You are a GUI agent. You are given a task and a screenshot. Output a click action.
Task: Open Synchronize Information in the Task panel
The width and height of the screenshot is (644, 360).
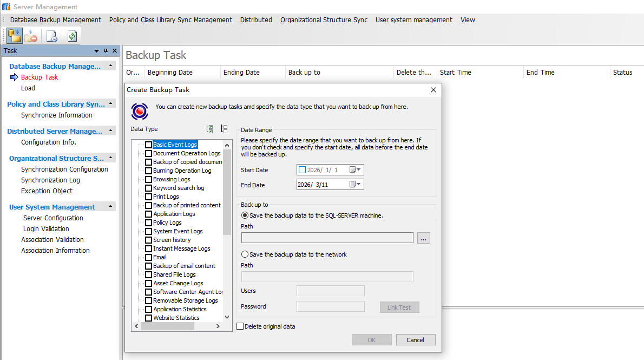(57, 115)
